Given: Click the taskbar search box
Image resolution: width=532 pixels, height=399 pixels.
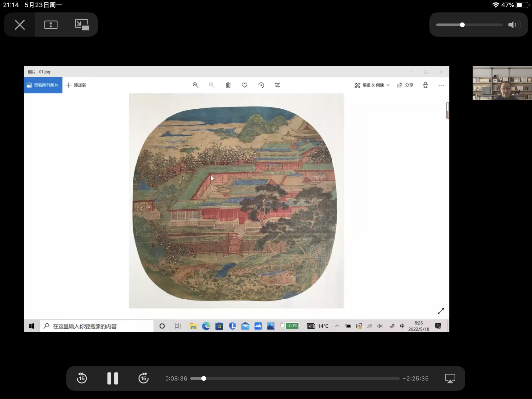Looking at the screenshot, I should (97, 326).
